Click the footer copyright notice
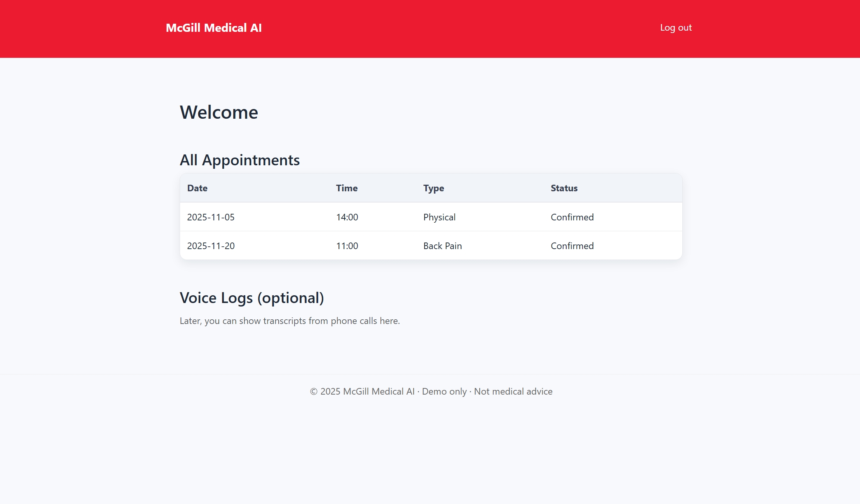 (431, 391)
